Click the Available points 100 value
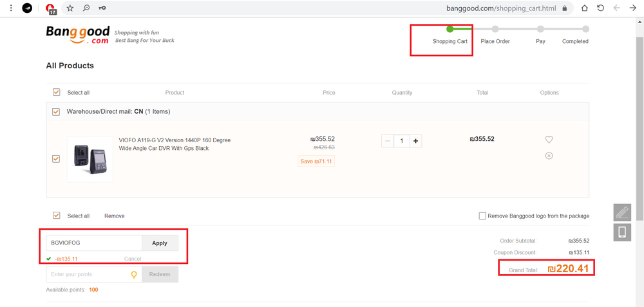The image size is (644, 307). [x=93, y=290]
